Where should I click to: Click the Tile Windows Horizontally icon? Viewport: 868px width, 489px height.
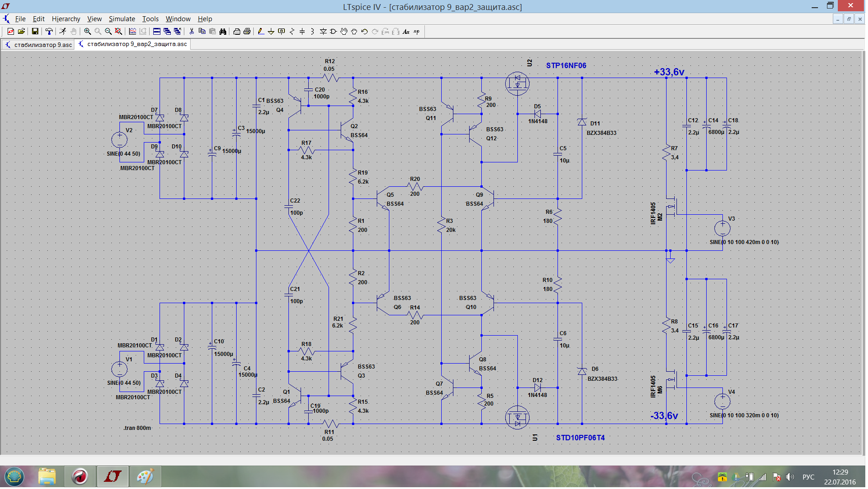tap(157, 32)
